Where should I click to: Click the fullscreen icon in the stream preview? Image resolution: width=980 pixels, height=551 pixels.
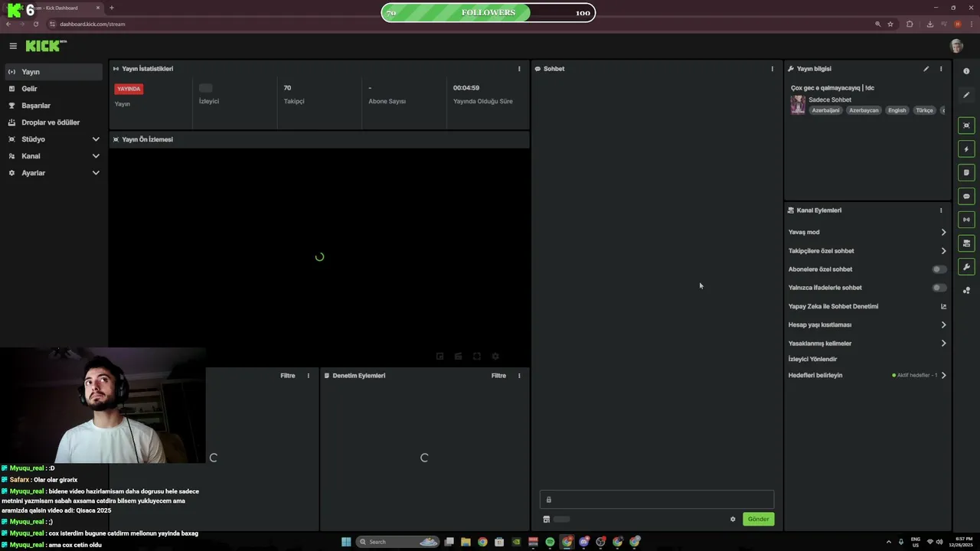(x=476, y=357)
